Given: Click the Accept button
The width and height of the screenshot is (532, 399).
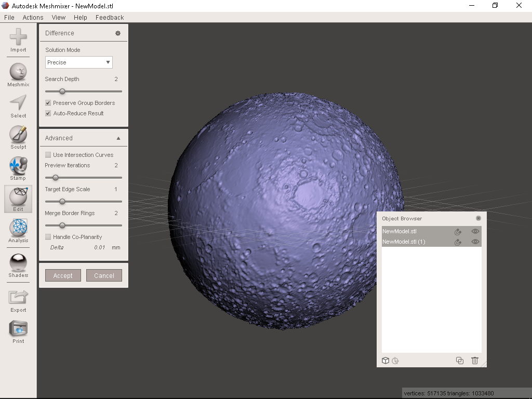Looking at the screenshot, I should pyautogui.click(x=62, y=275).
